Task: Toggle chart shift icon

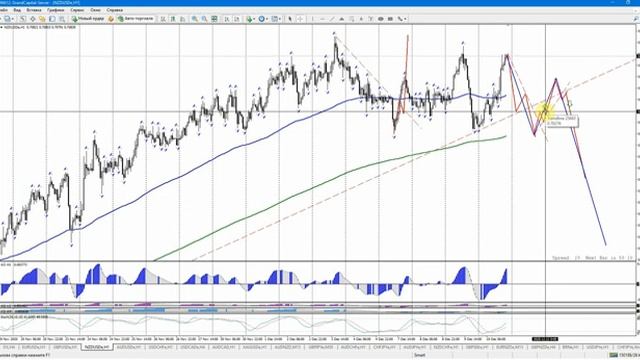Action: point(227,19)
